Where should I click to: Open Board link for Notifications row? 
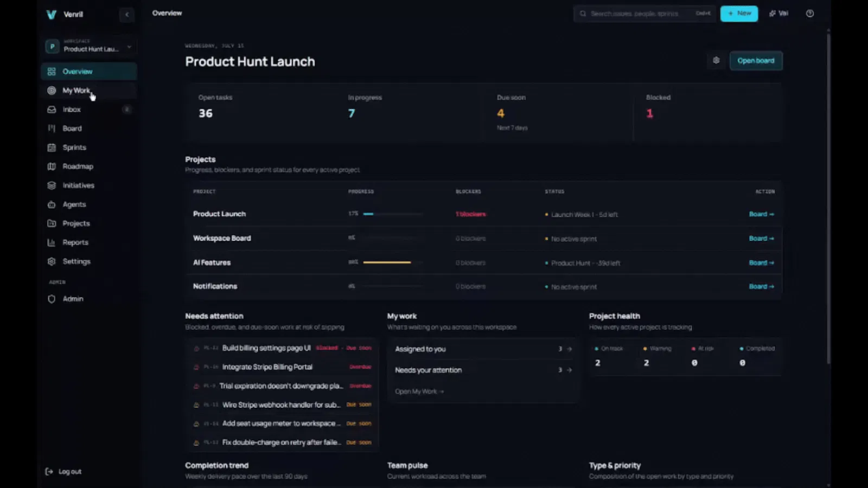click(762, 287)
